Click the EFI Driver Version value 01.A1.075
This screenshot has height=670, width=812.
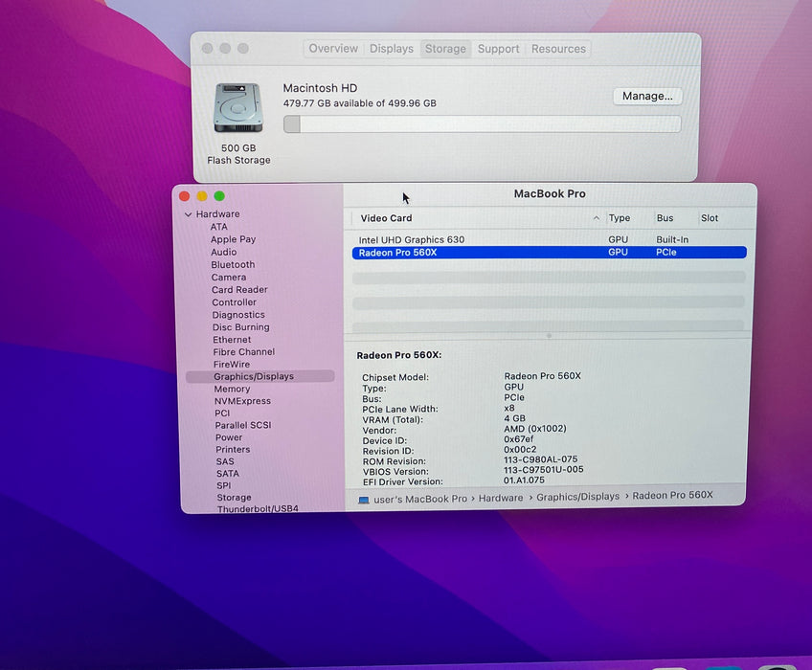[524, 480]
